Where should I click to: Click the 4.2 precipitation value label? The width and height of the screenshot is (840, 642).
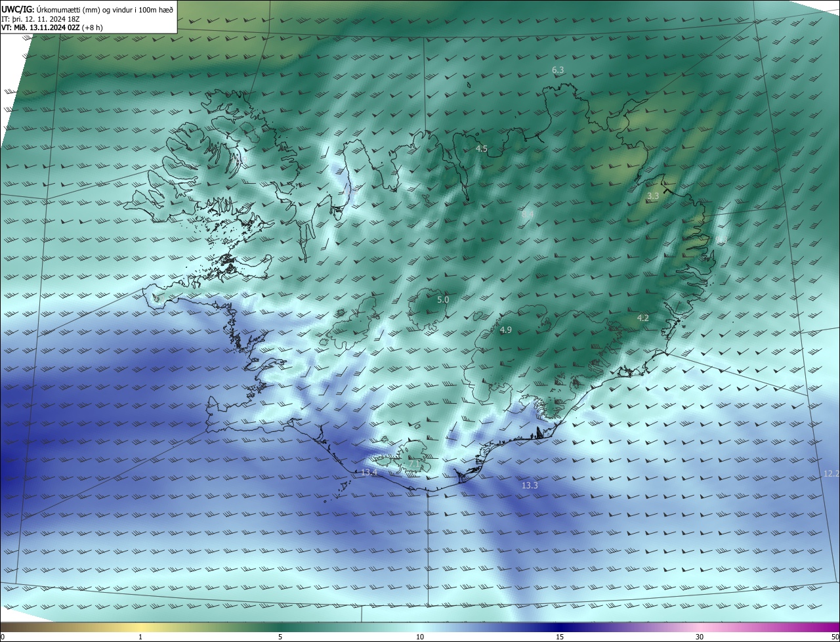[x=643, y=318]
